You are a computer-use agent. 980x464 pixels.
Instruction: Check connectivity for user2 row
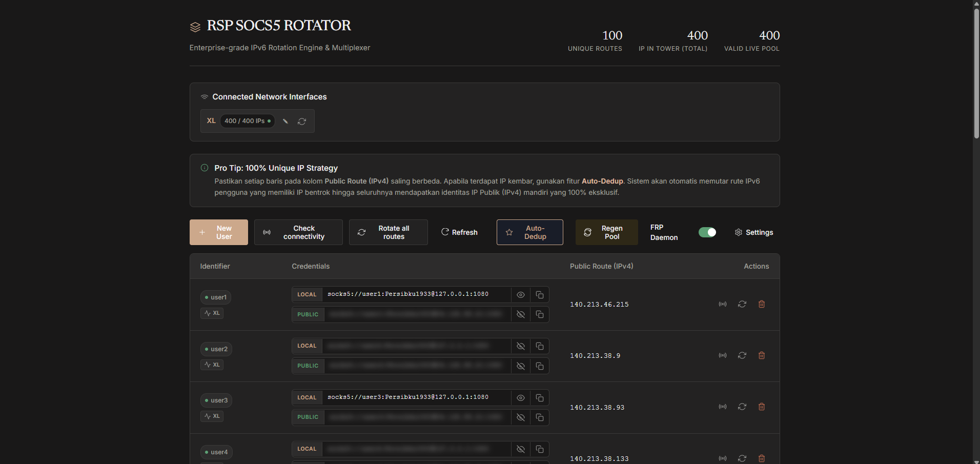(x=723, y=355)
